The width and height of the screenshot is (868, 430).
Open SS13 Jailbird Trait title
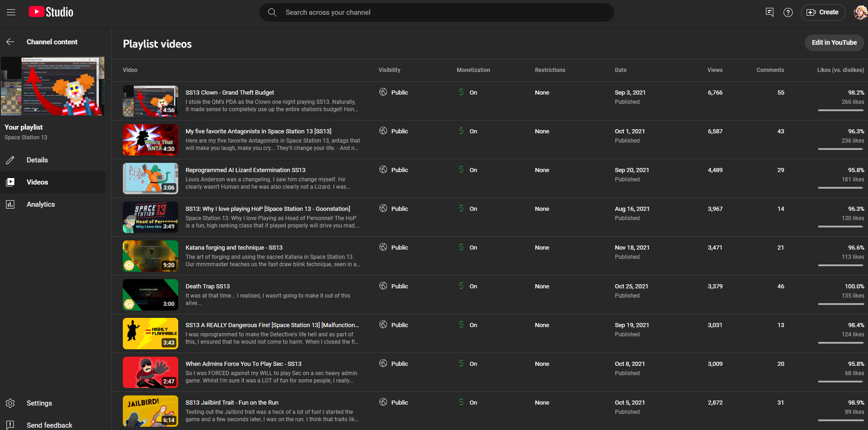point(232,403)
